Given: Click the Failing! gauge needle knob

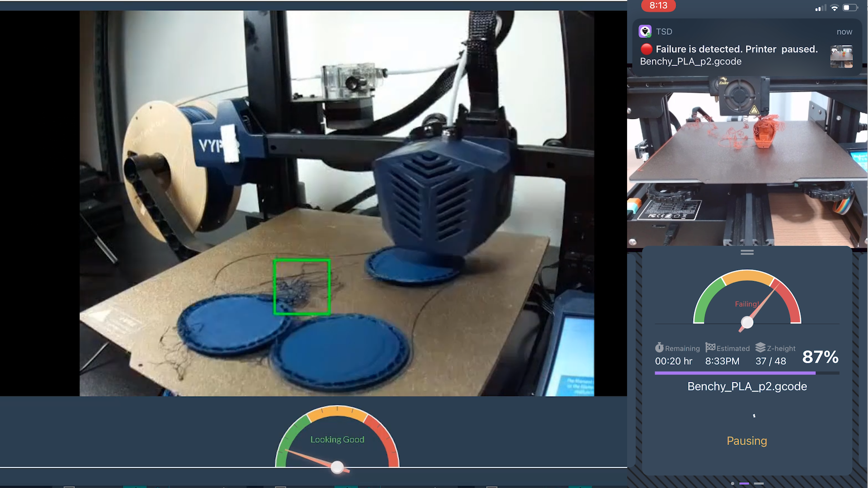Looking at the screenshot, I should click(747, 323).
